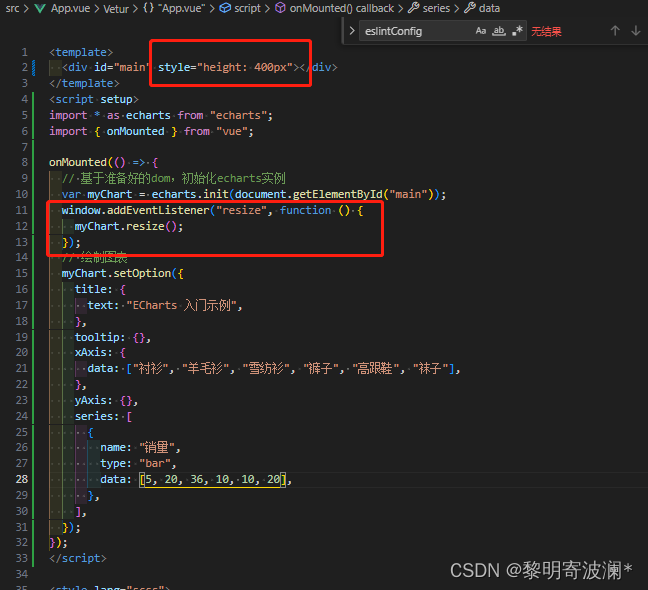Click the closing "</script>" tag
The image size is (648, 590).
(x=78, y=558)
